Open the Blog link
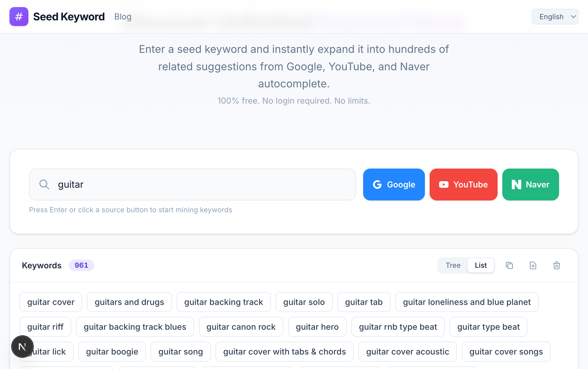 [123, 17]
